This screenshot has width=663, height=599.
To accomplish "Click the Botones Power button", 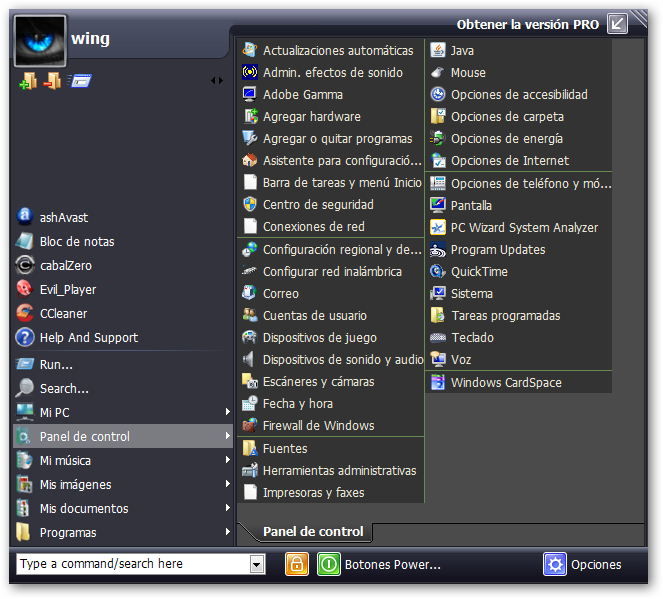I will tap(392, 565).
